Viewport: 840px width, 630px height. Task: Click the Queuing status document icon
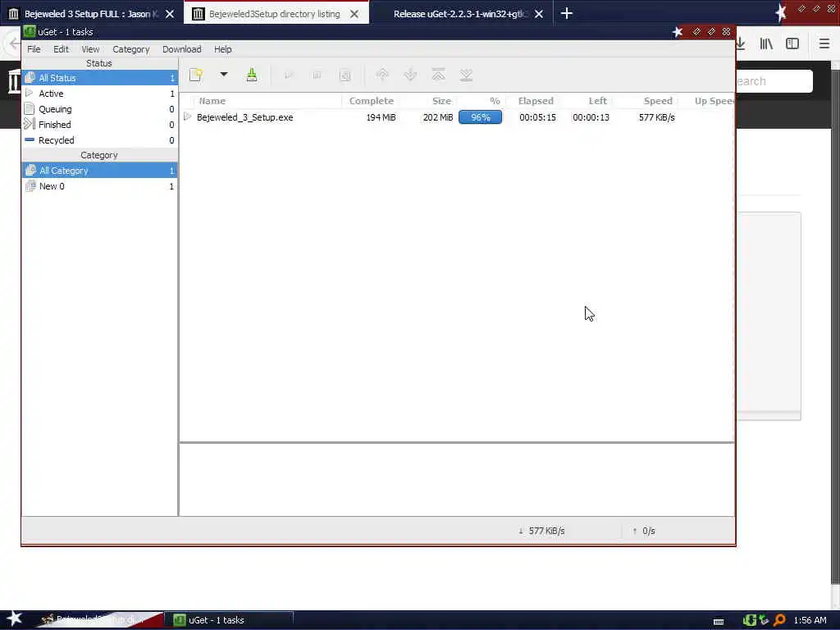pos(30,109)
